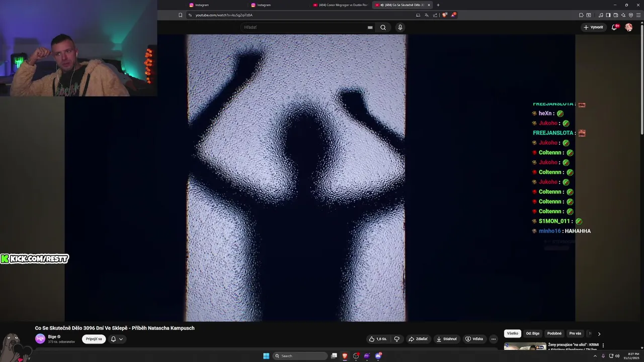The height and width of the screenshot is (362, 644).
Task: Click the Pripojiť sa join button
Action: tap(94, 339)
